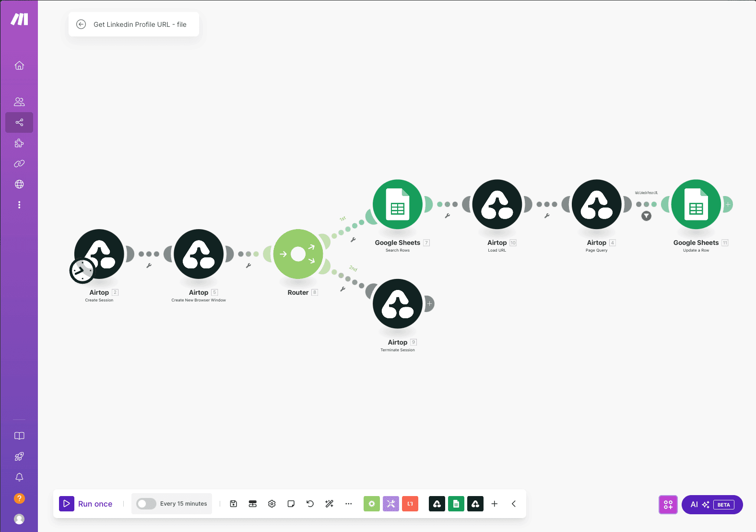Image resolution: width=756 pixels, height=532 pixels.
Task: Click the 2nd route label
Action: 353,268
